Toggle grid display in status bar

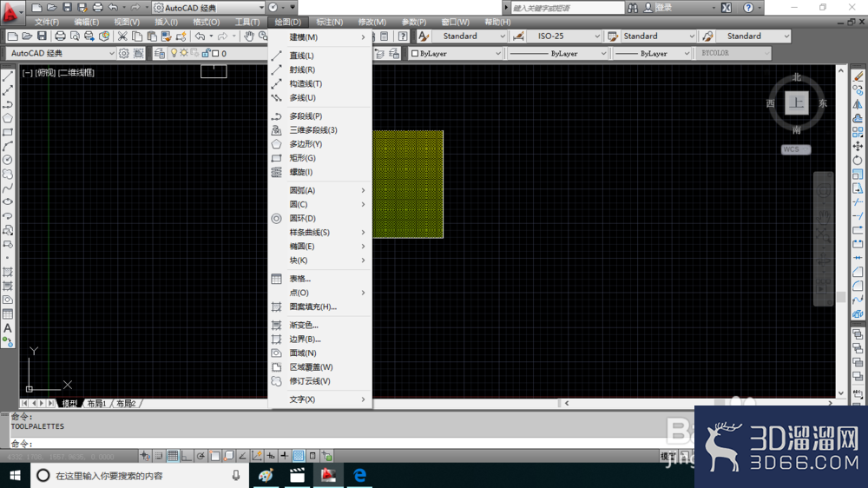point(173,456)
